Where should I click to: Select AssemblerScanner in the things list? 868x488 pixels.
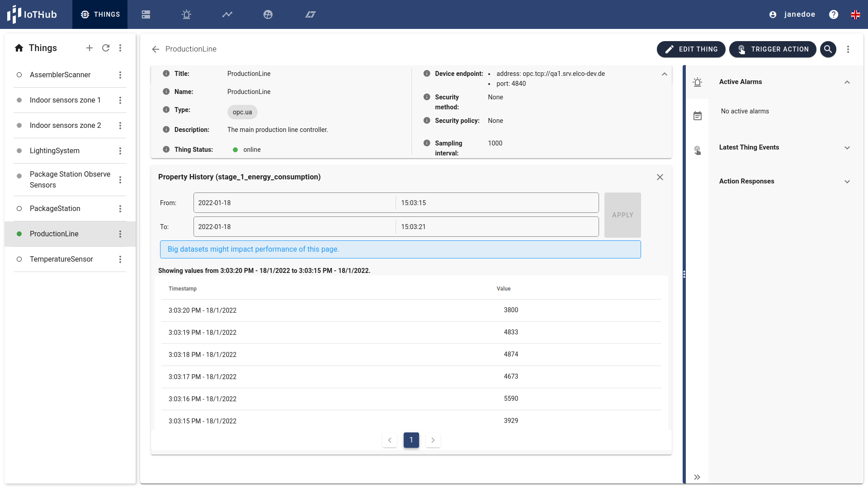(x=60, y=75)
